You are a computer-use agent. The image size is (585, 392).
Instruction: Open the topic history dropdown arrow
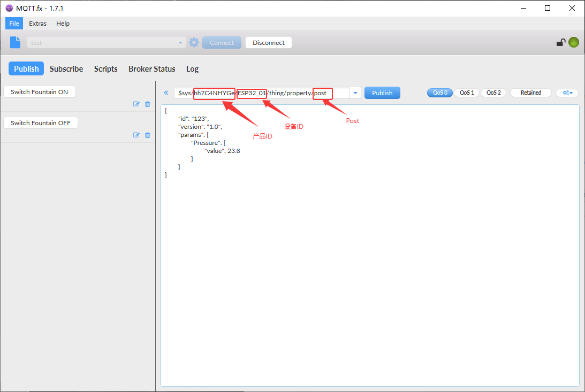(x=355, y=93)
